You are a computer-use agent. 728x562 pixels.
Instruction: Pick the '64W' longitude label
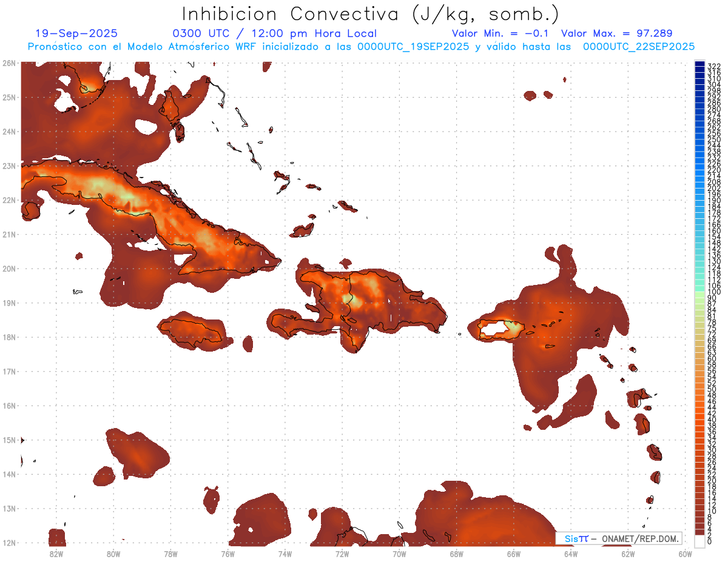point(570,553)
